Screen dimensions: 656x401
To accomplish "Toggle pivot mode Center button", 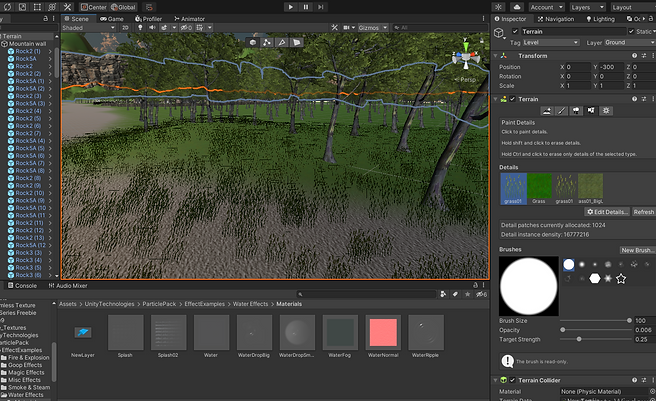I will [x=94, y=7].
